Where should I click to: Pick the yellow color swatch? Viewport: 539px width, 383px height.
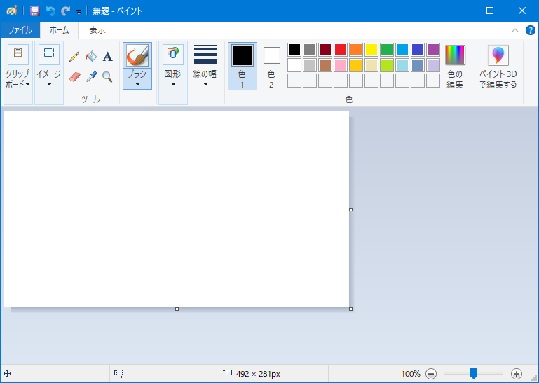coord(372,50)
